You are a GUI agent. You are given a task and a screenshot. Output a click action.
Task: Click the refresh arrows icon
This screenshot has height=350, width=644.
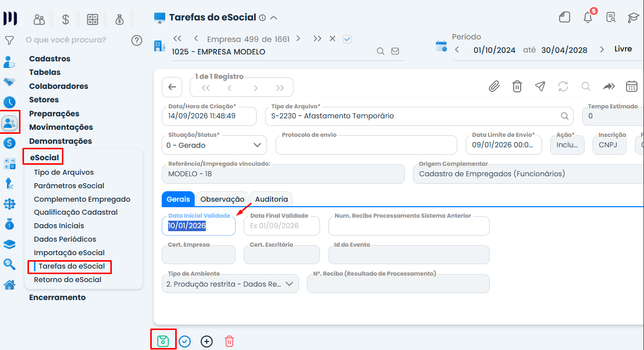tap(563, 86)
